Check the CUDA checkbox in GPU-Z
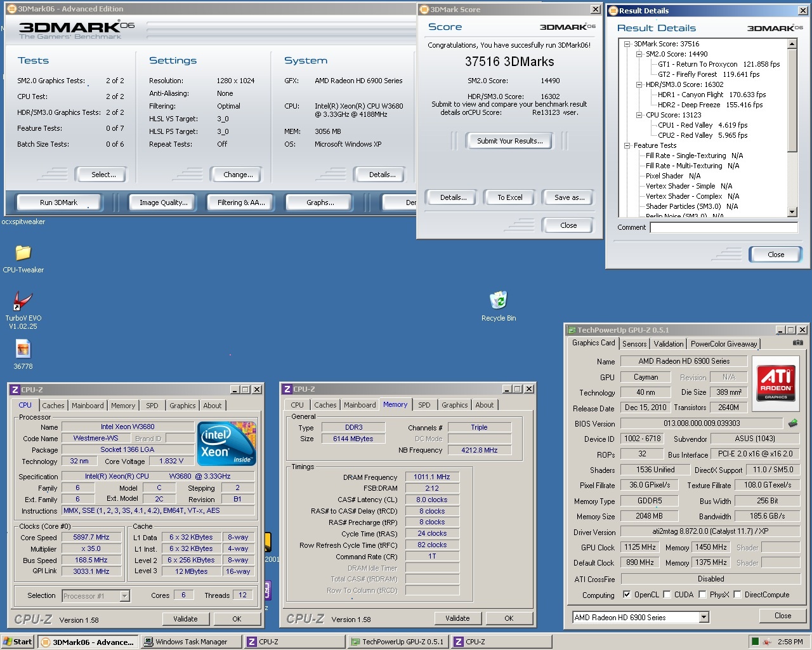Screen dimensions: 812x650 667,595
